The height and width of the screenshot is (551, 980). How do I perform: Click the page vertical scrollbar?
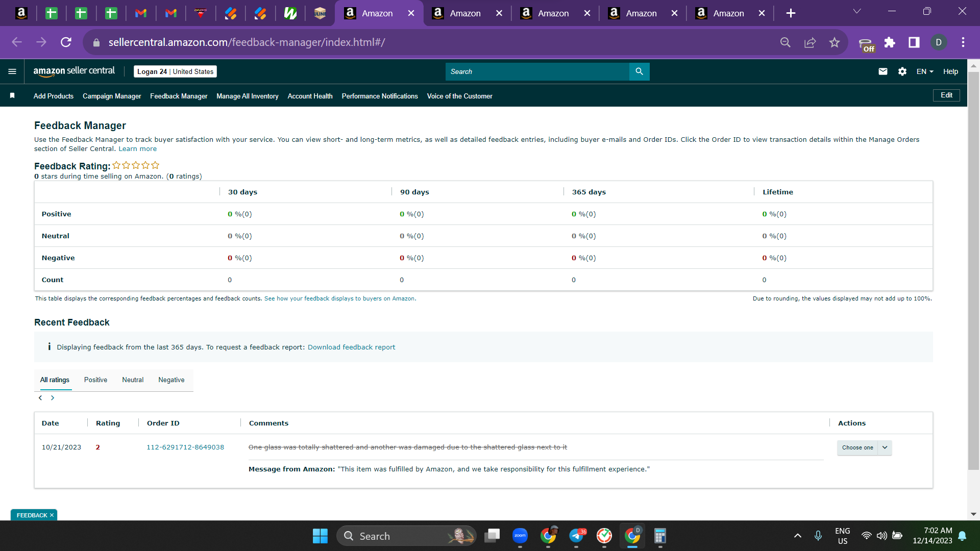point(973,270)
